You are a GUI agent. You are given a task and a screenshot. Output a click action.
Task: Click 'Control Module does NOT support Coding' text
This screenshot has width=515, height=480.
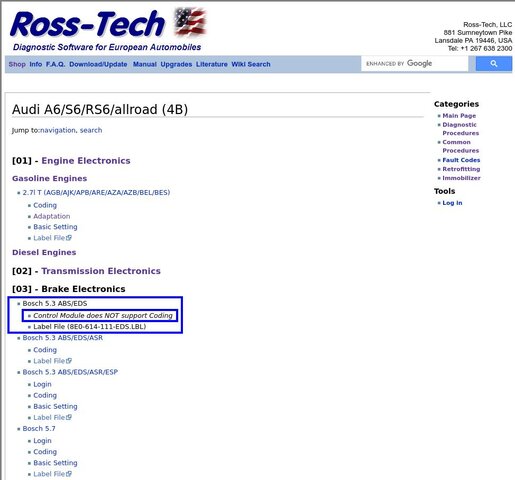tap(103, 316)
